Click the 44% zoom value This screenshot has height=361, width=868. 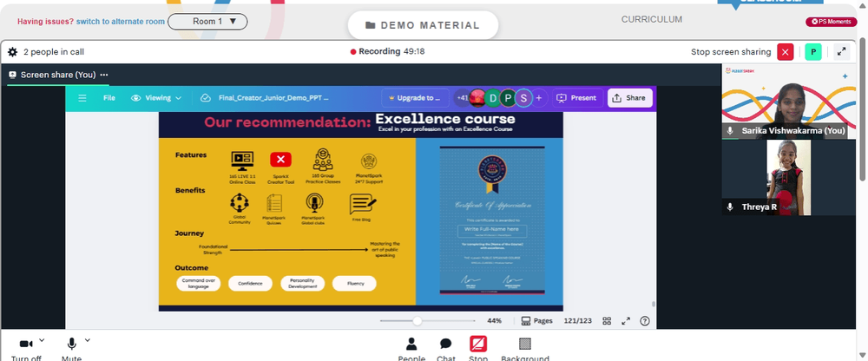[495, 321]
